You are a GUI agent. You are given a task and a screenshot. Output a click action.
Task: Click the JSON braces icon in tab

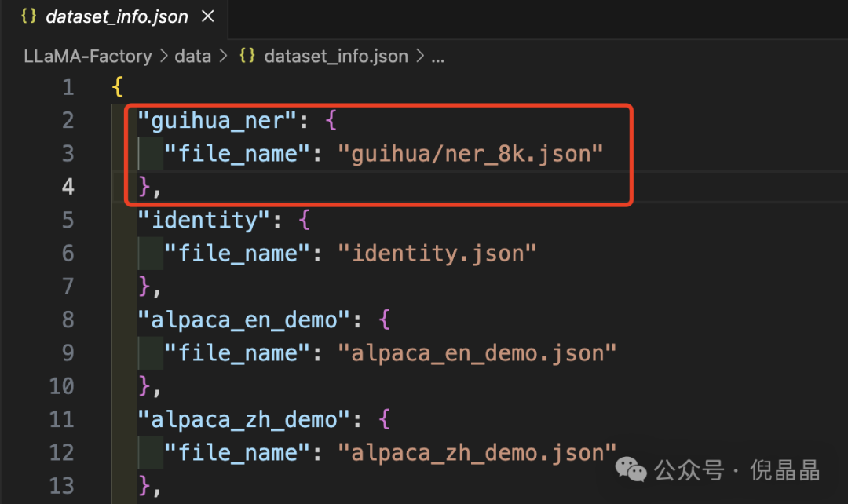[x=29, y=16]
